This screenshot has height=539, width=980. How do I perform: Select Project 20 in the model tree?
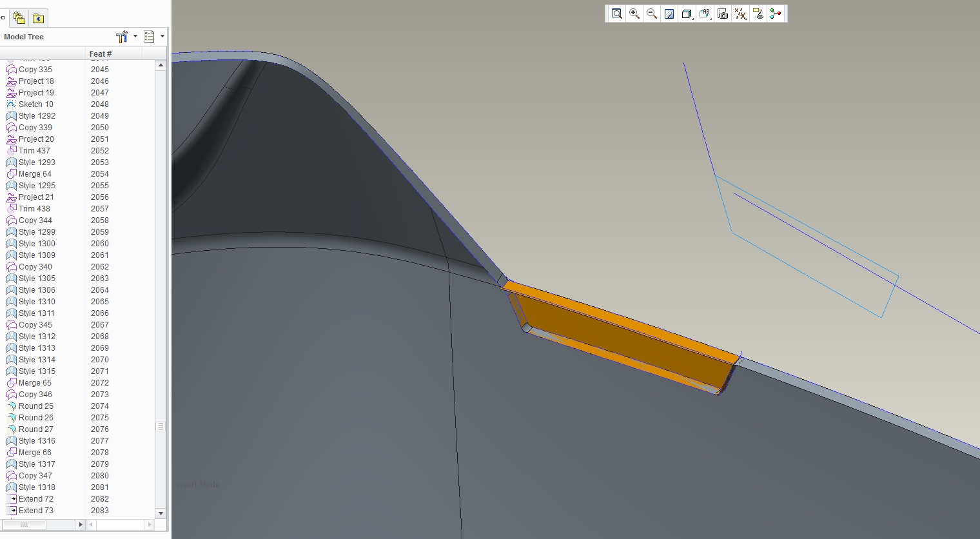click(x=36, y=139)
